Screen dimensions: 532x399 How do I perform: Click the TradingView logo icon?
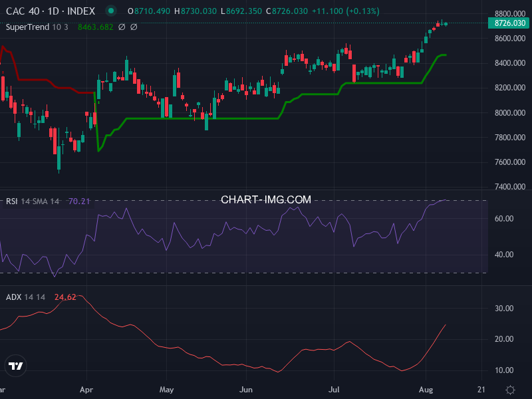(15, 366)
